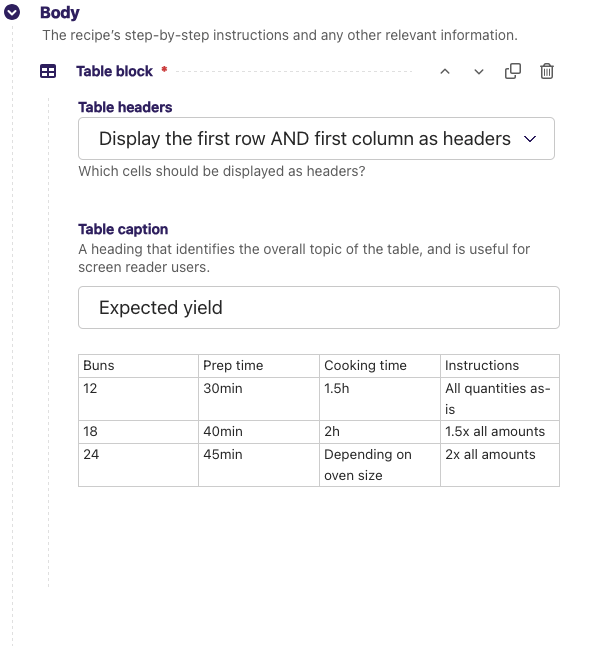Select the 'Instructions' header cell
This screenshot has height=646, width=600.
point(499,366)
